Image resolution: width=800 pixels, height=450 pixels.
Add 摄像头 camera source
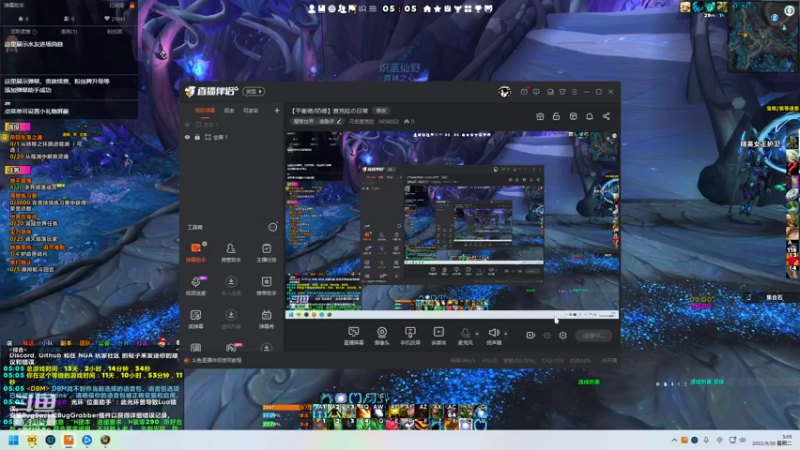click(x=382, y=336)
